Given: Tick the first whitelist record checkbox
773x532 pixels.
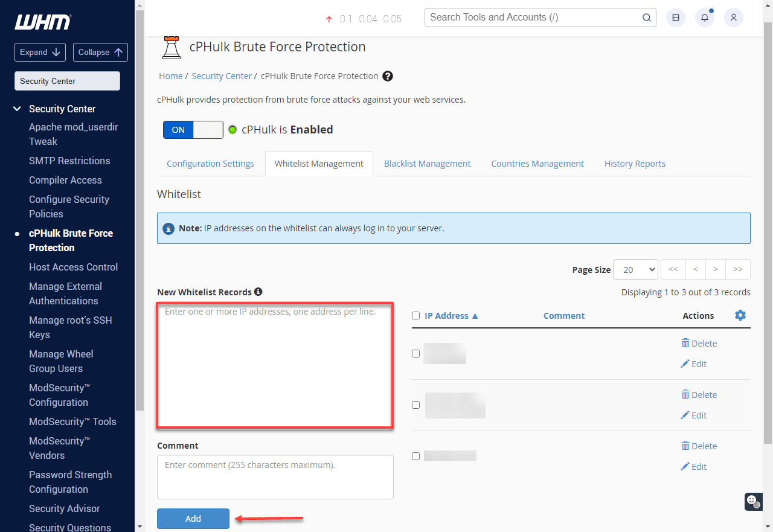Looking at the screenshot, I should [415, 353].
